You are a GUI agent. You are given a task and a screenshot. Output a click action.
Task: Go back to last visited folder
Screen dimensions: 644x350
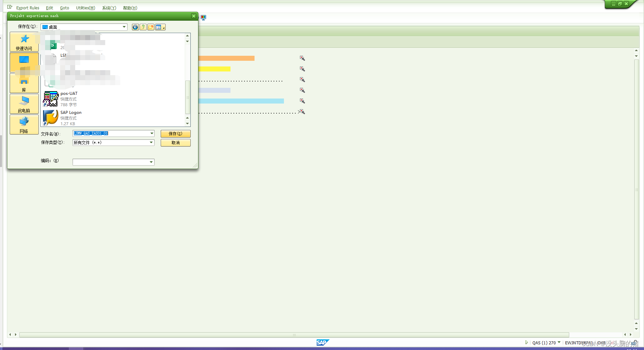coord(135,27)
